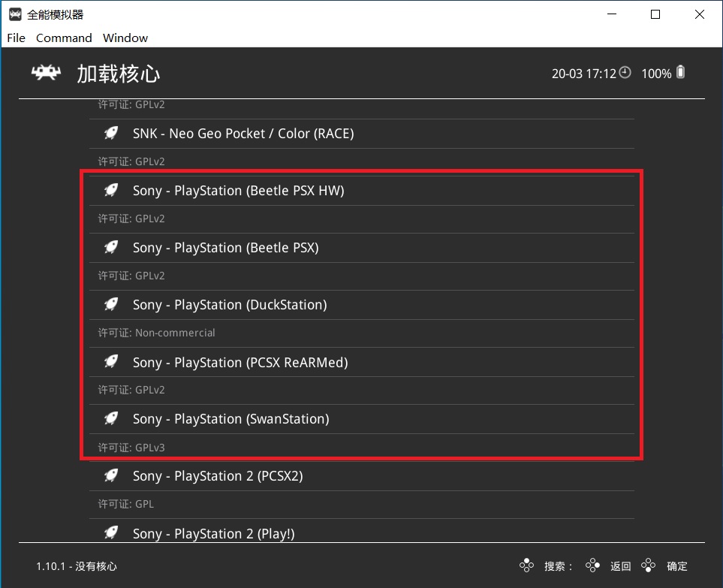723x588 pixels.
Task: Click the app icon in the title bar
Action: coord(14,14)
